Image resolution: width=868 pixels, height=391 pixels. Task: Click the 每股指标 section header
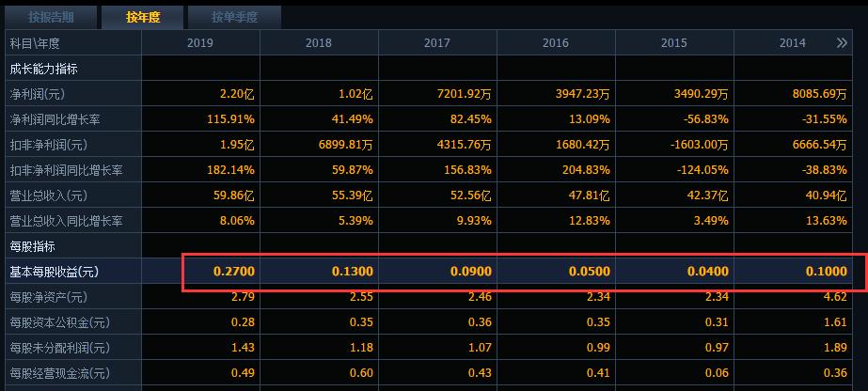pos(32,246)
